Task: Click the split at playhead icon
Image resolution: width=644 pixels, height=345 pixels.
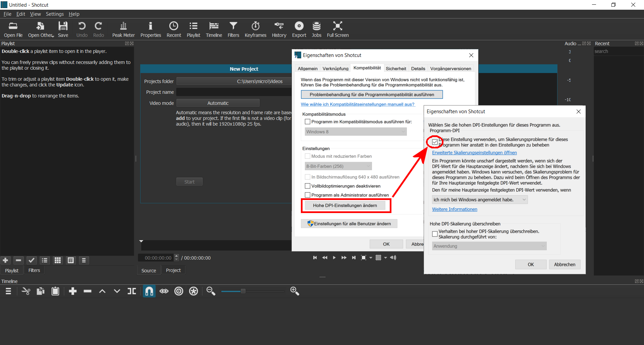Action: [132, 291]
